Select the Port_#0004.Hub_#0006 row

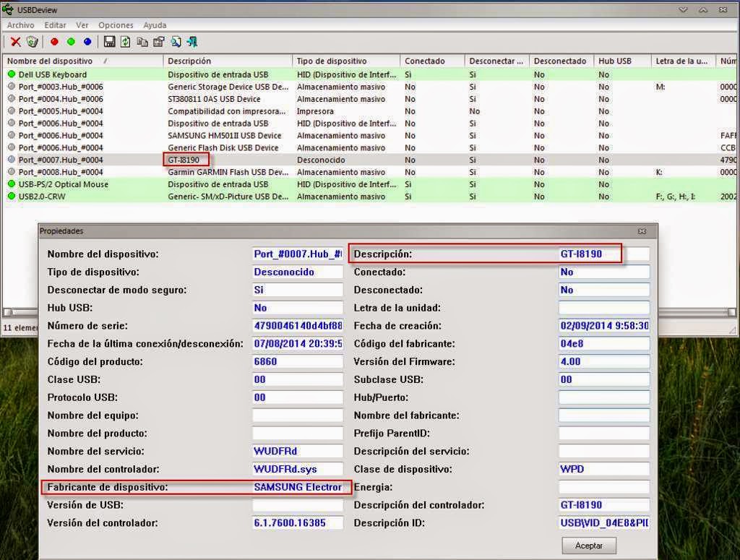pyautogui.click(x=369, y=98)
